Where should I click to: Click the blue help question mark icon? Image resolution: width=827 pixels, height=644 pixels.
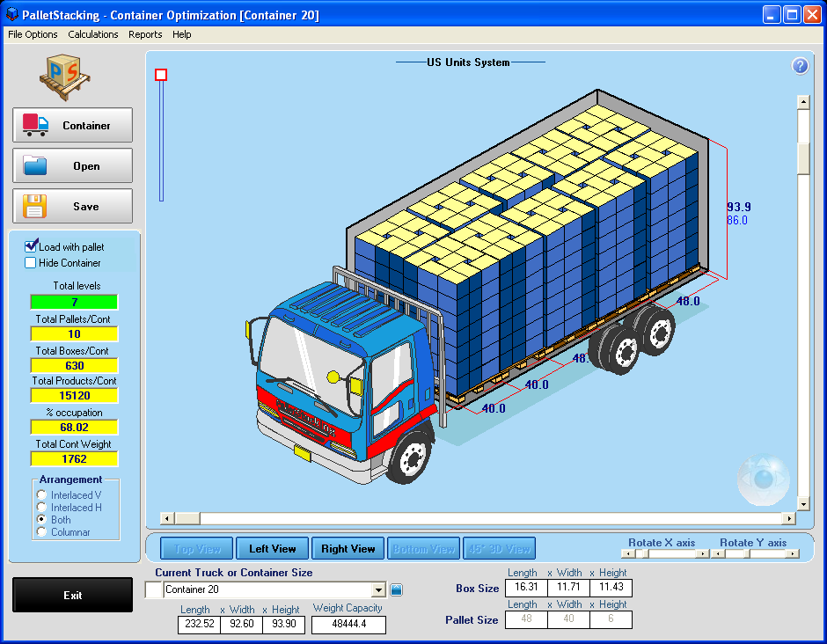click(x=800, y=66)
